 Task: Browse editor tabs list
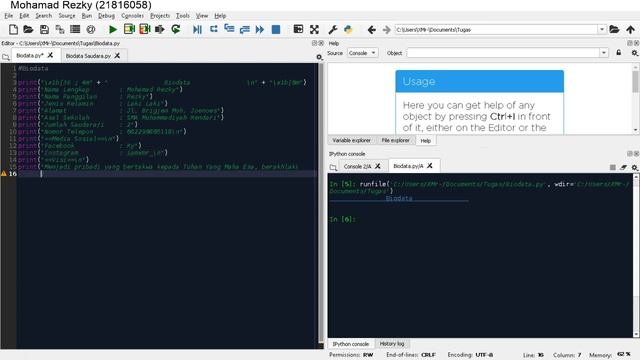point(6,57)
